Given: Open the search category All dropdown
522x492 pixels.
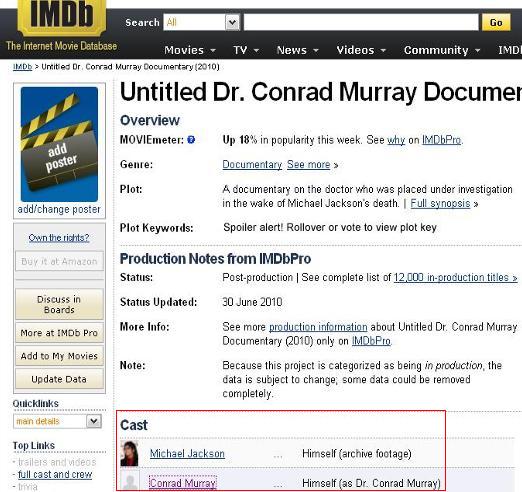Looking at the screenshot, I should click(201, 22).
